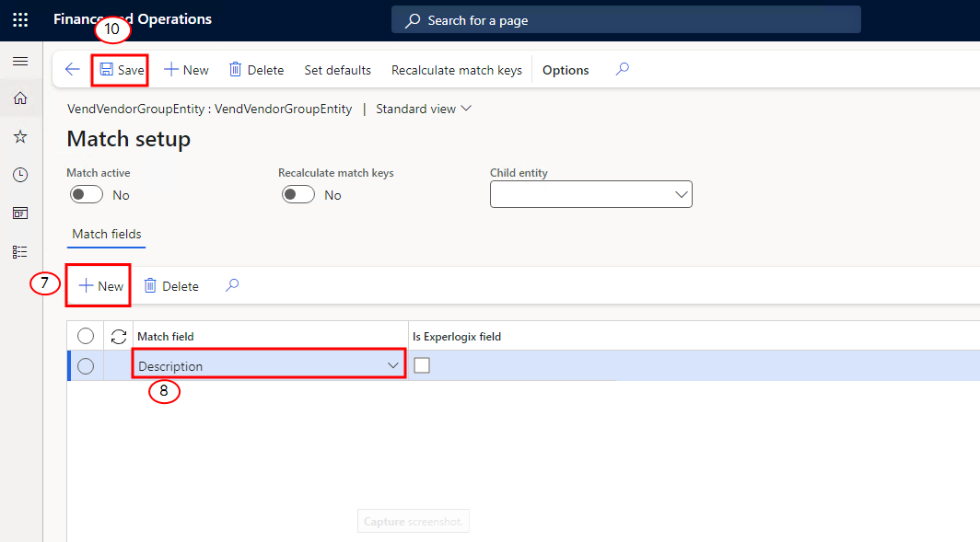This screenshot has height=542, width=980.
Task: Switch to the Match fields tab
Action: [x=107, y=234]
